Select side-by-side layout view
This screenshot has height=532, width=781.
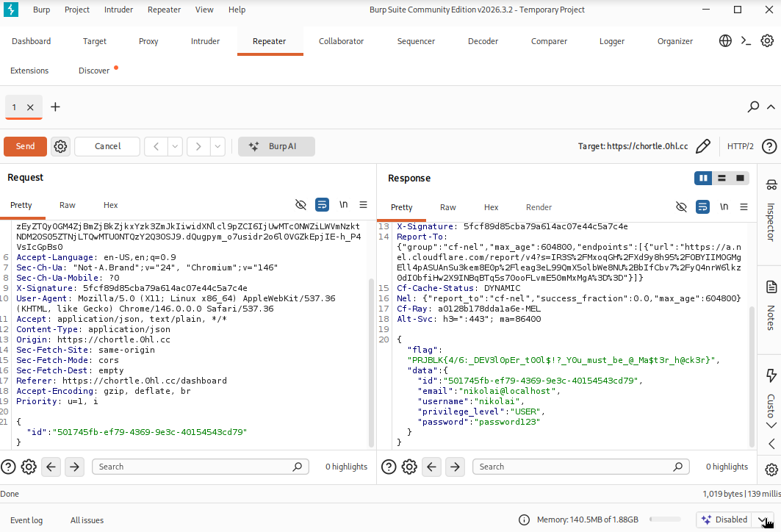(x=703, y=178)
